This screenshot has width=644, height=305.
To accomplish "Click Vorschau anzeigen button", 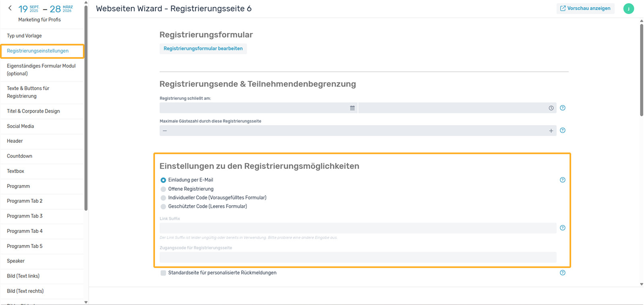I will click(585, 8).
